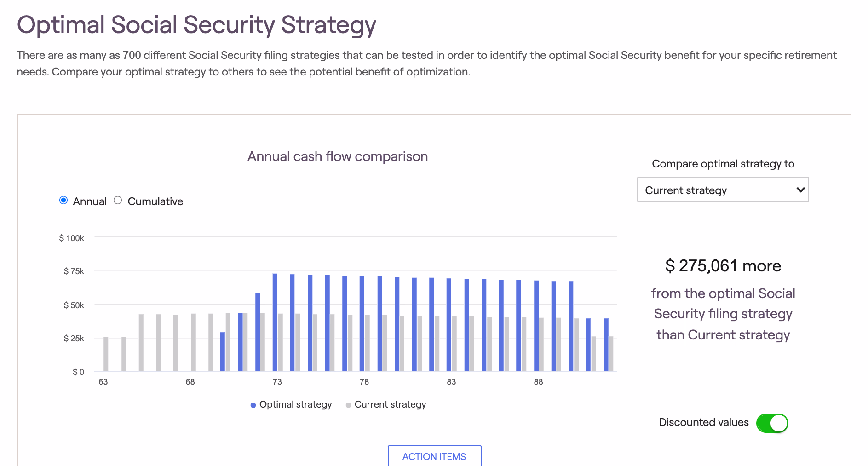Click the Current strategy legend dot

tap(348, 405)
